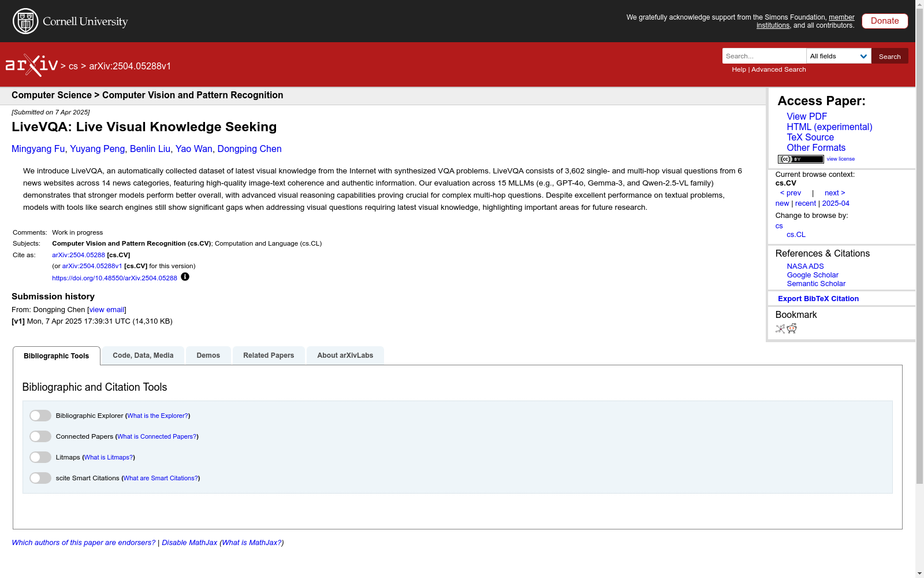The height and width of the screenshot is (578, 924).
Task: Enable the Connected Papers toggle
Action: pos(40,436)
